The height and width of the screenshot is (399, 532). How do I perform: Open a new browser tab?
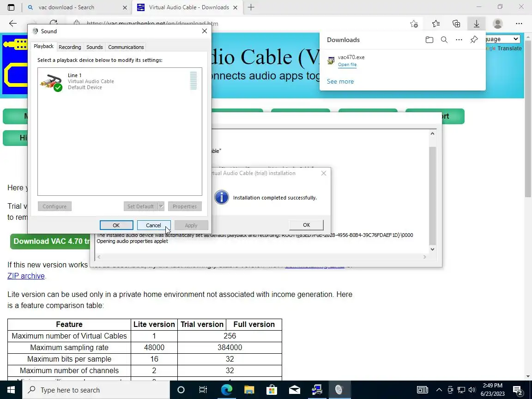pos(251,7)
